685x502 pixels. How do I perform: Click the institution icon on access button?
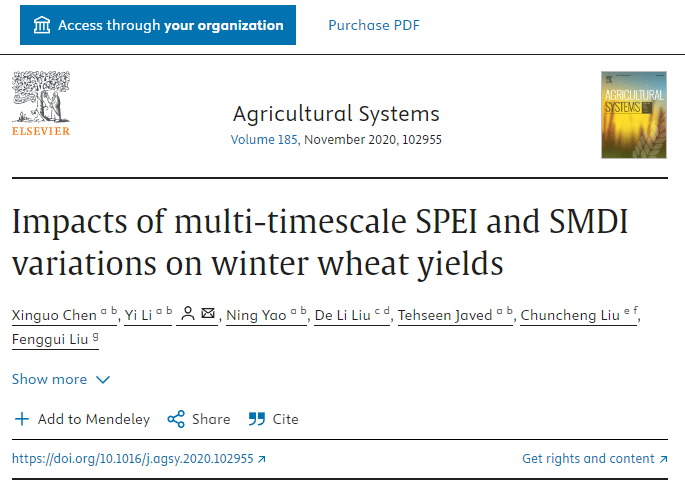point(41,25)
